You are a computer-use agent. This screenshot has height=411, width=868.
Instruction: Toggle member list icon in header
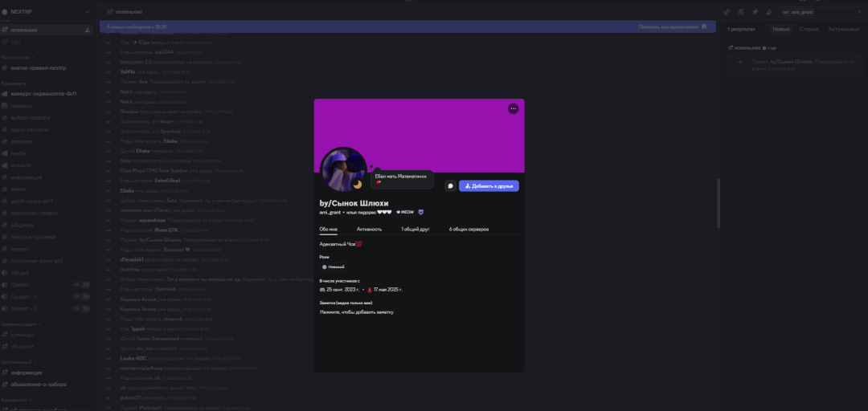769,11
